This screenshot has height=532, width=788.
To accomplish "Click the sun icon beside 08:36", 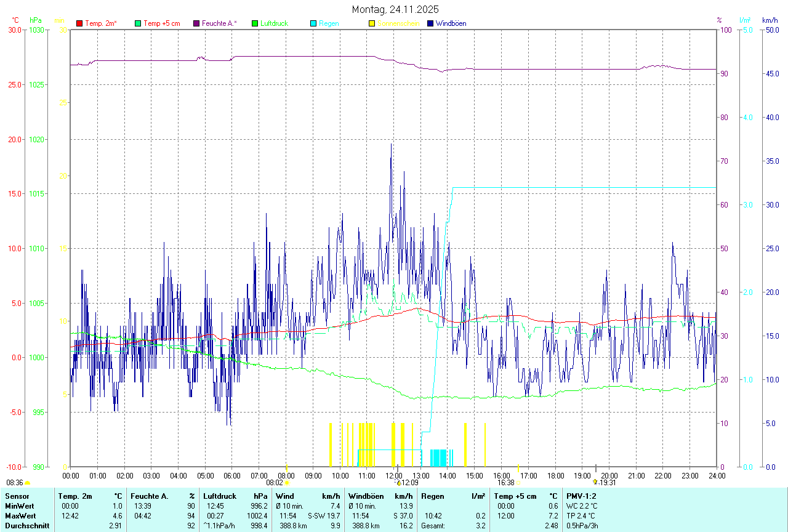I will click(x=28, y=483).
